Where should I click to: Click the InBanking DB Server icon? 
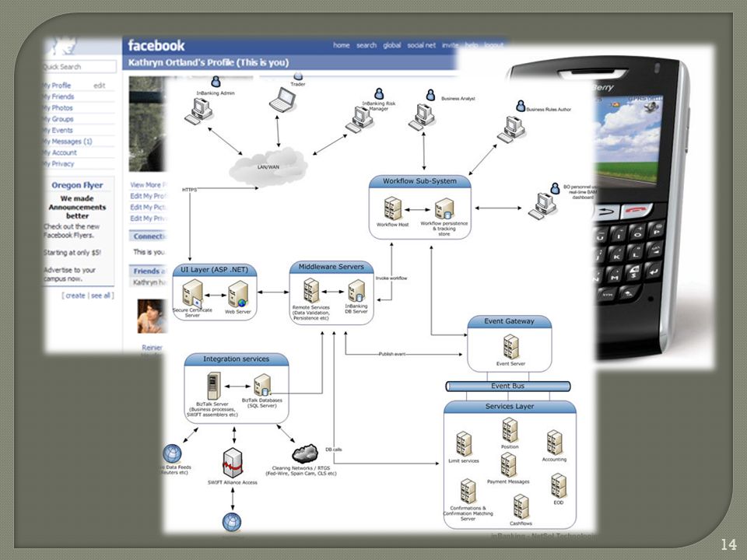(356, 291)
